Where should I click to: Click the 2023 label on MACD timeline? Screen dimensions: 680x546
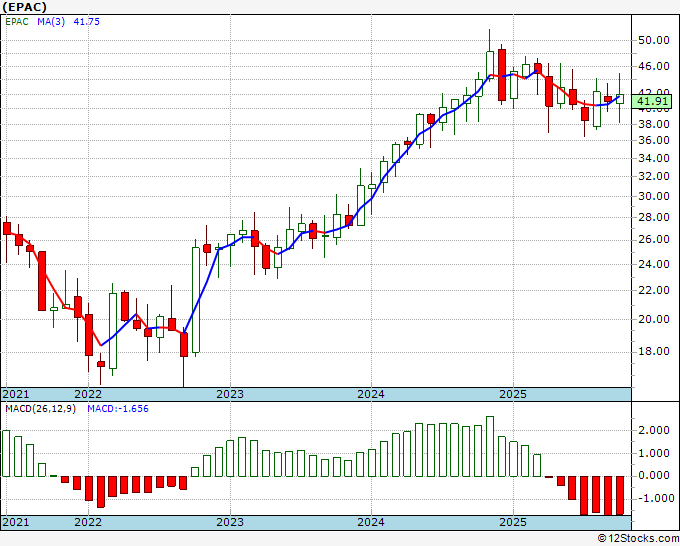tap(230, 522)
